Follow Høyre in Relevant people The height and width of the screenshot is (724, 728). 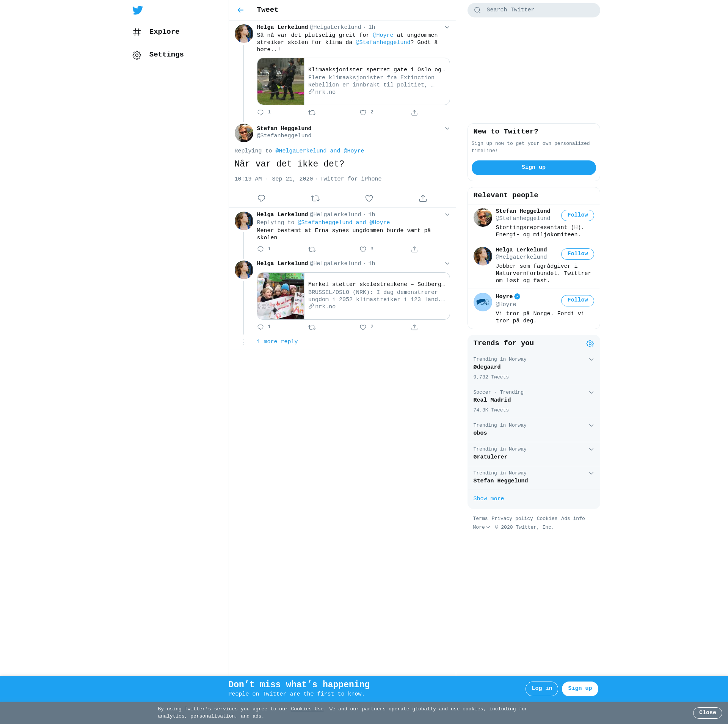[x=577, y=300]
